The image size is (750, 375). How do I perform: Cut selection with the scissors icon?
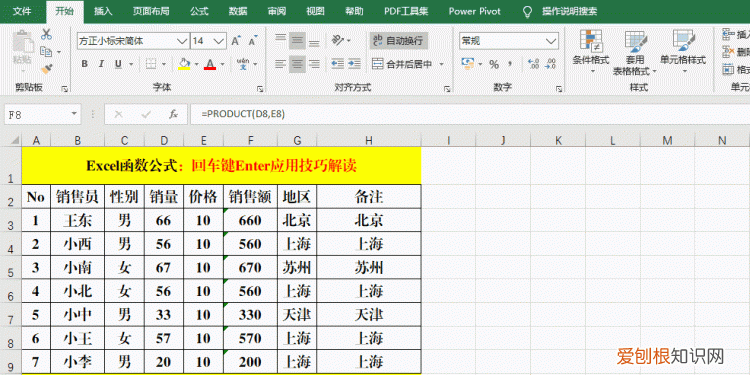(x=46, y=34)
